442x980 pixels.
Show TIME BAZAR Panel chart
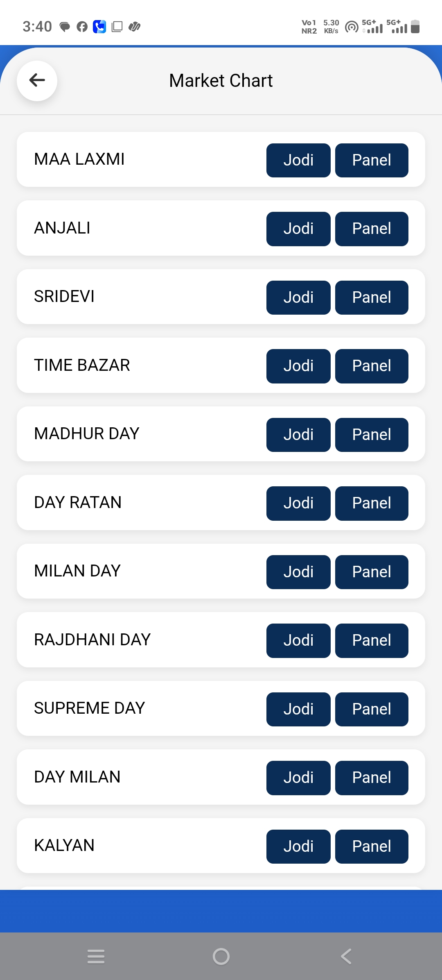pyautogui.click(x=372, y=366)
